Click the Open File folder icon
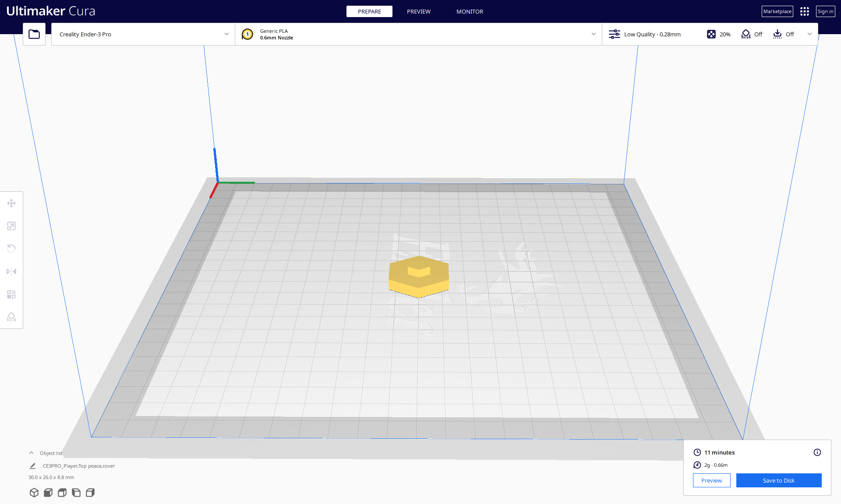This screenshot has width=841, height=504. [34, 34]
